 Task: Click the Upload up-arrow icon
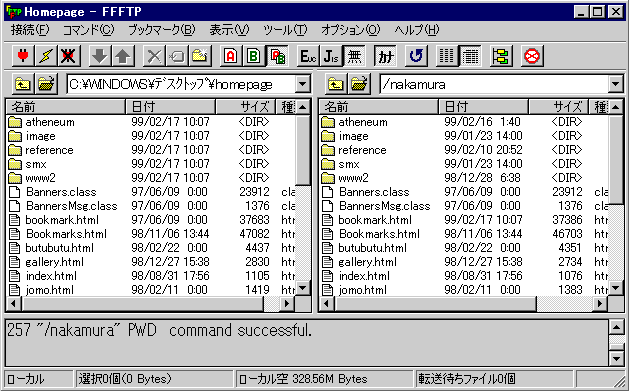point(122,56)
